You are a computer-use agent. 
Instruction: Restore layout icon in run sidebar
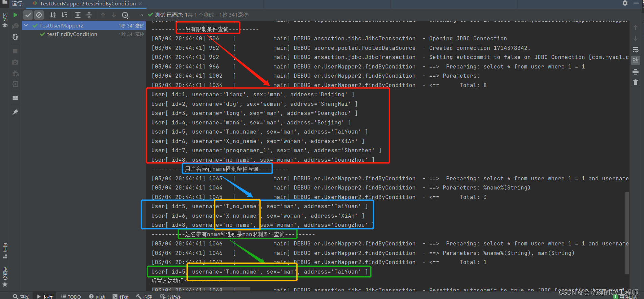[x=15, y=98]
